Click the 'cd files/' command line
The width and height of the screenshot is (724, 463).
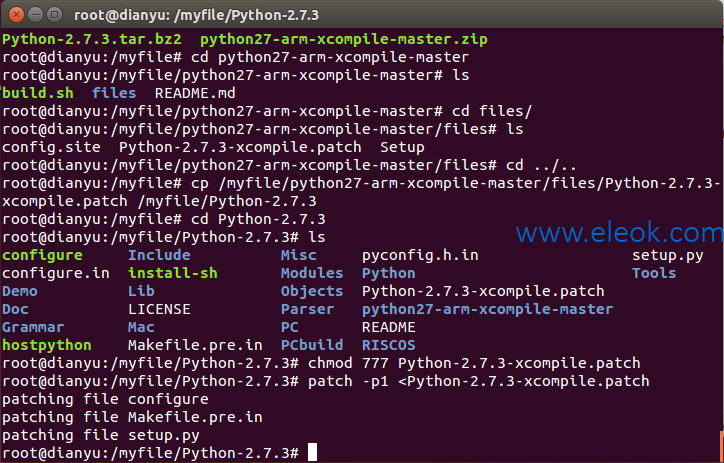[267, 111]
